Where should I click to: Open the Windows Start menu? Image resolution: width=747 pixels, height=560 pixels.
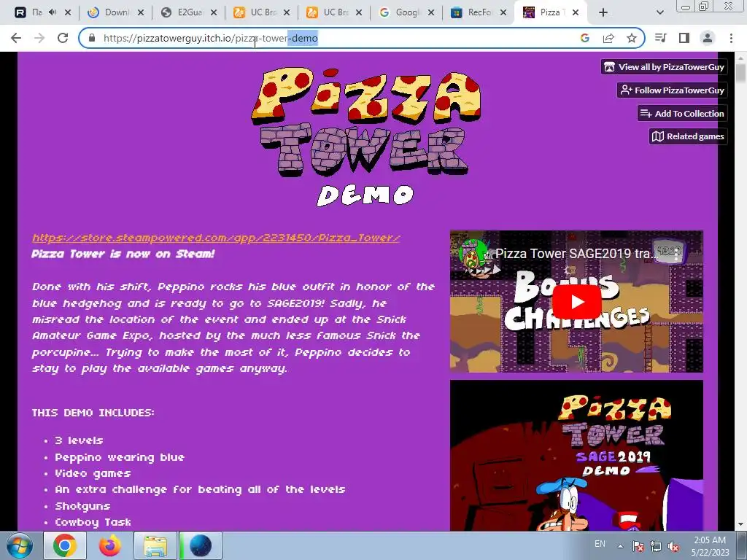point(20,545)
